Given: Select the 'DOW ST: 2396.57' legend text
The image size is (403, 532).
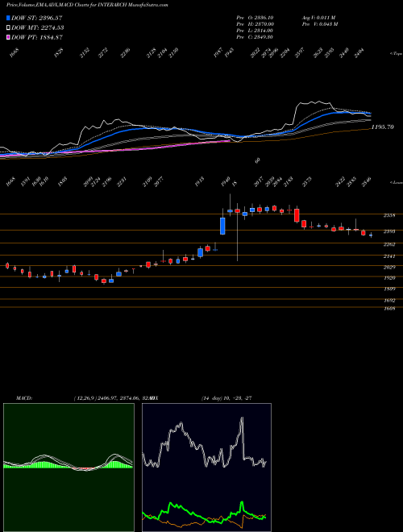Looking at the screenshot, I should coord(37,18).
